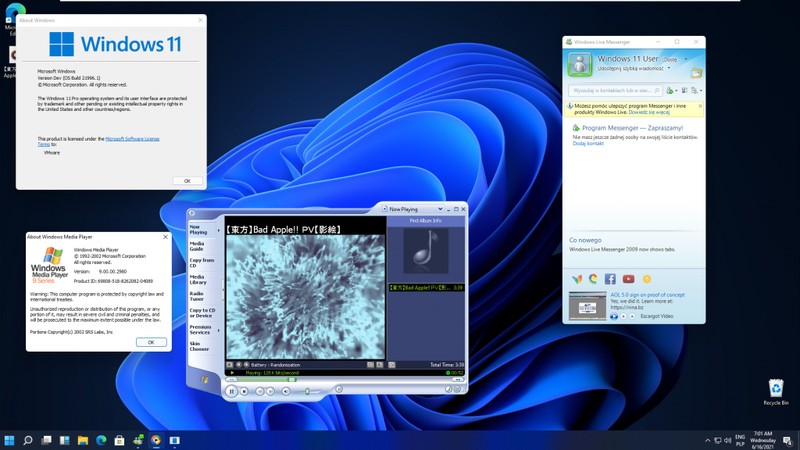Click the Media Player round menu button
800x450 pixels.
point(191,213)
